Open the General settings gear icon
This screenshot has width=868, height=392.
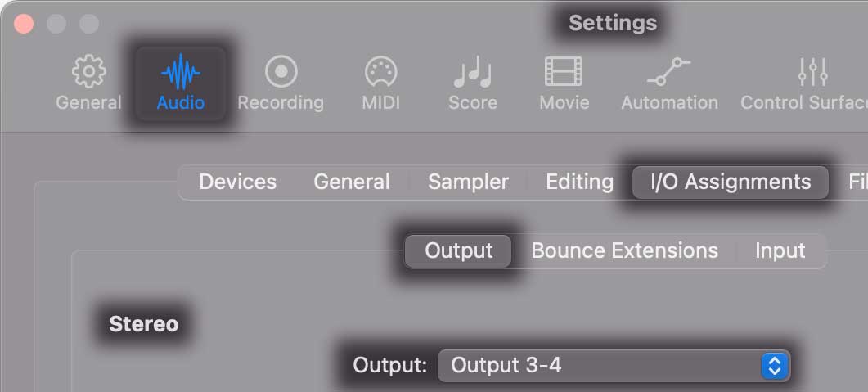pos(88,74)
